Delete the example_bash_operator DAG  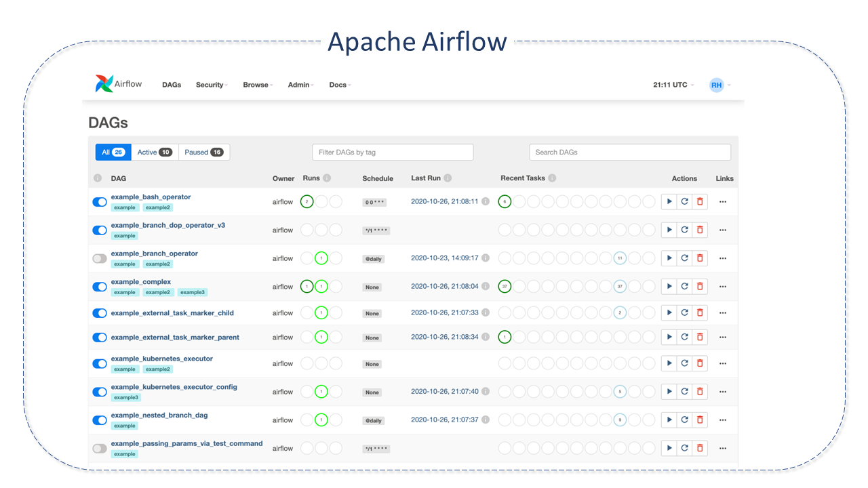(700, 201)
